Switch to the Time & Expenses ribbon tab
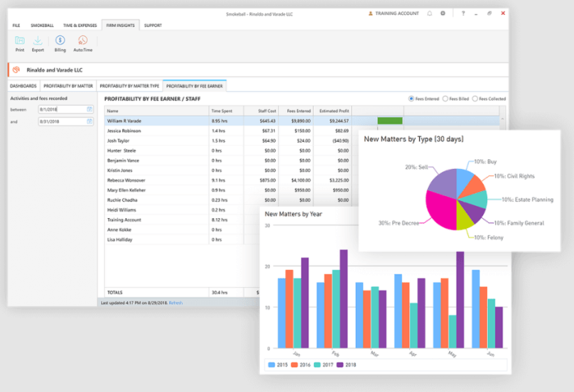The width and height of the screenshot is (574, 392). tap(80, 25)
